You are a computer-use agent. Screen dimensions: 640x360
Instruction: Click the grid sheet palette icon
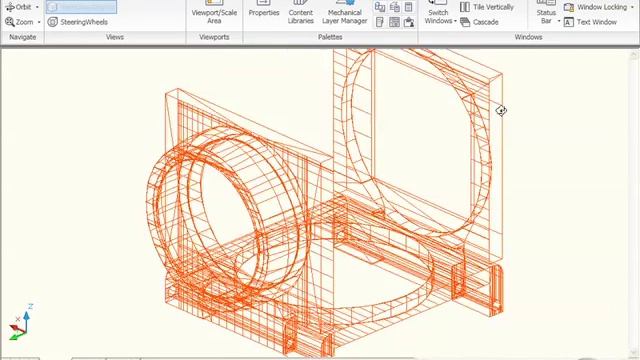394,22
